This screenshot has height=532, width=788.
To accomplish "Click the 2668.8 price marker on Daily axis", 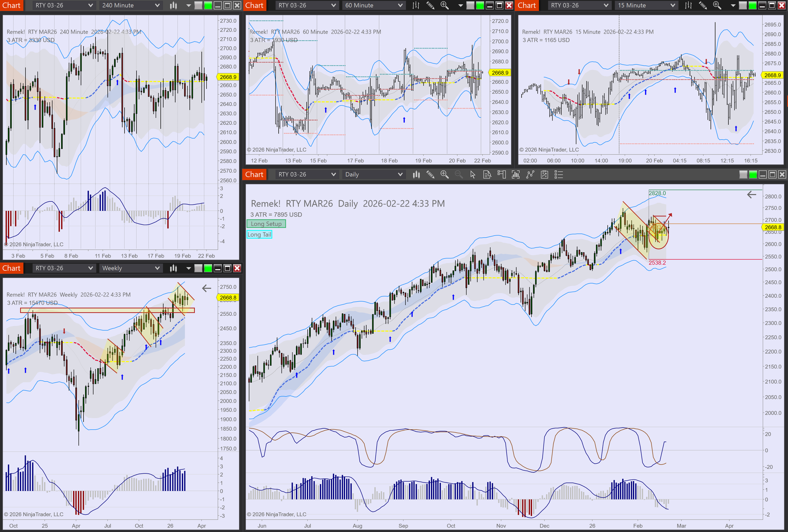I will (x=773, y=227).
